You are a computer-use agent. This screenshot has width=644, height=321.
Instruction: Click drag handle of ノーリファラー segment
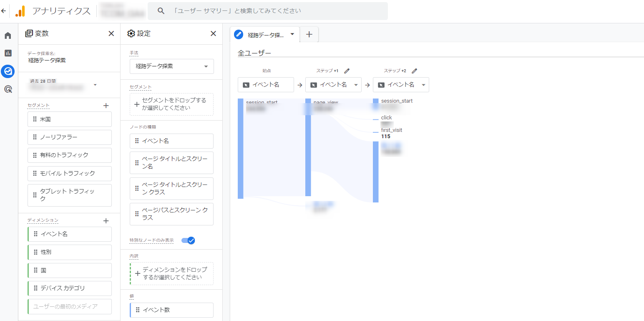pos(35,137)
